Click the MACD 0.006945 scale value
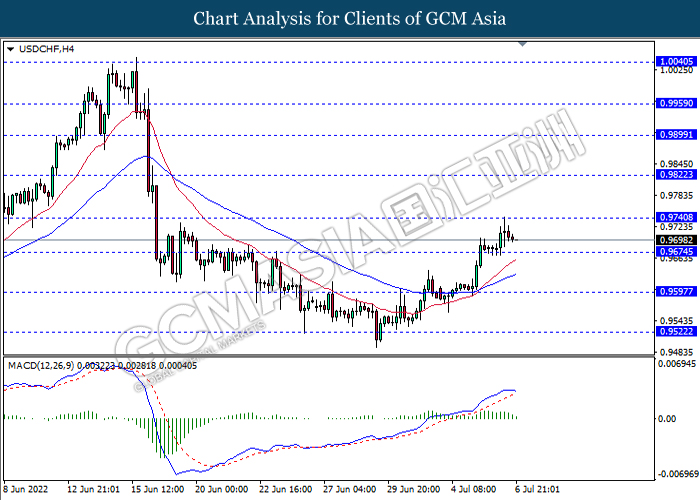The image size is (700, 500). coord(677,364)
